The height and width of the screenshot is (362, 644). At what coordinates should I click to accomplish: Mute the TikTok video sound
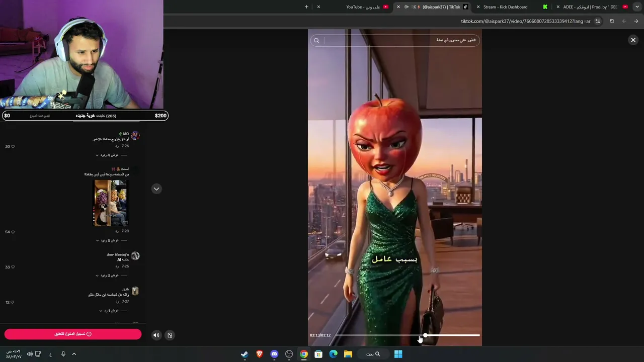click(x=156, y=335)
